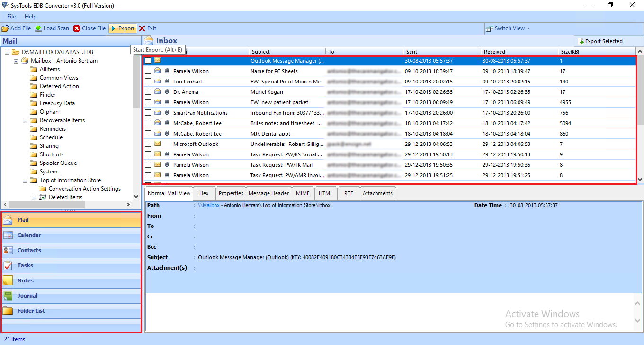Image resolution: width=644 pixels, height=345 pixels.
Task: Switch to the Message Header tab
Action: point(268,193)
